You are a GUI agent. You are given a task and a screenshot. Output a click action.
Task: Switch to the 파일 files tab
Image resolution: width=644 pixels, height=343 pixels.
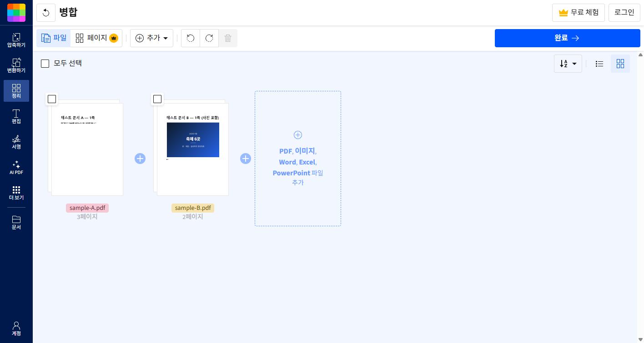click(x=54, y=38)
